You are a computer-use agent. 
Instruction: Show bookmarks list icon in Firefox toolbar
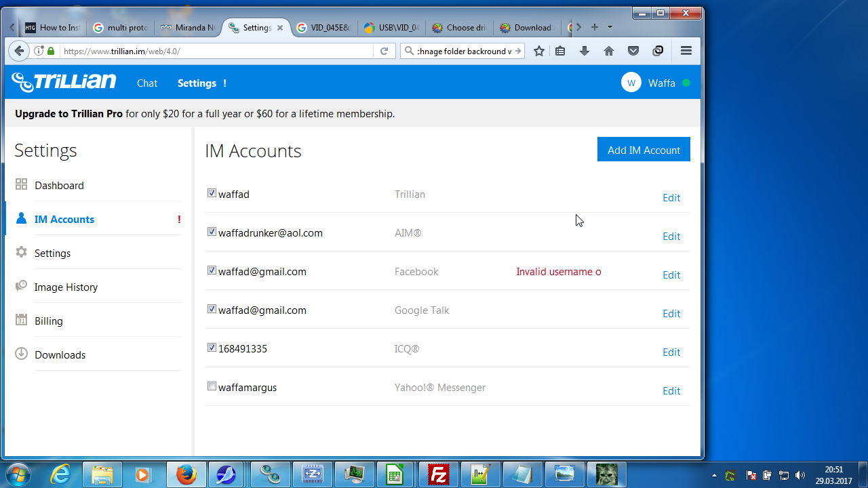coord(560,51)
